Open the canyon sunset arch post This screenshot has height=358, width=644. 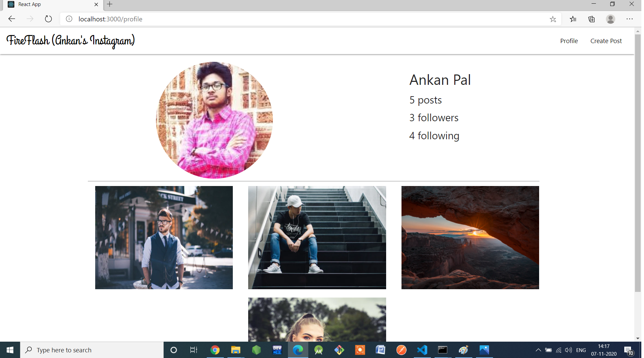coord(470,237)
